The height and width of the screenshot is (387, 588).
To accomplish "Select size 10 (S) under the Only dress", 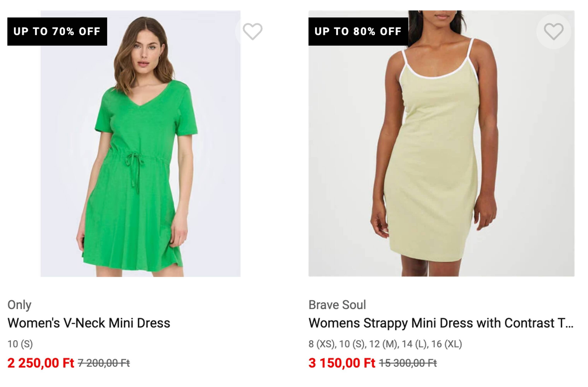I will click(x=20, y=344).
